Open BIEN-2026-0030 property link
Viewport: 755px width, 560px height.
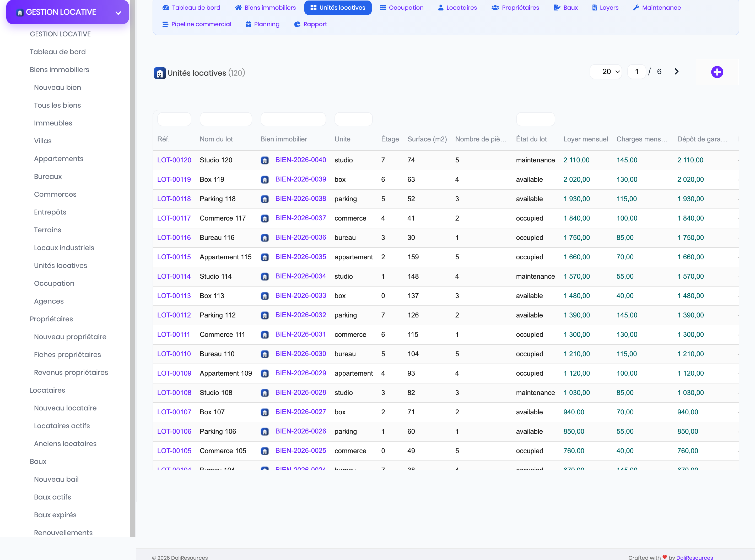click(300, 354)
